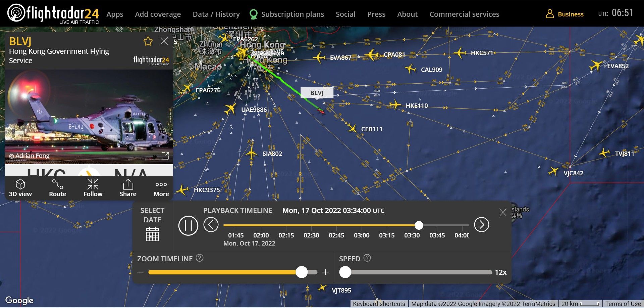The image size is (644, 308).
Task: Step playback forward with right arrow
Action: 482,225
